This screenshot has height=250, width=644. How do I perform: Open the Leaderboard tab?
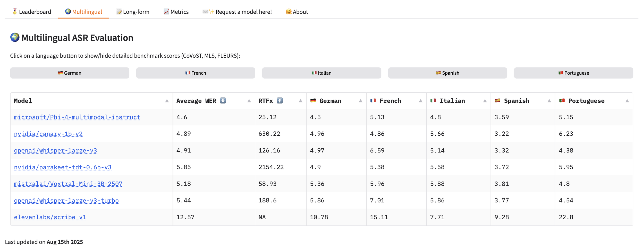click(x=32, y=12)
